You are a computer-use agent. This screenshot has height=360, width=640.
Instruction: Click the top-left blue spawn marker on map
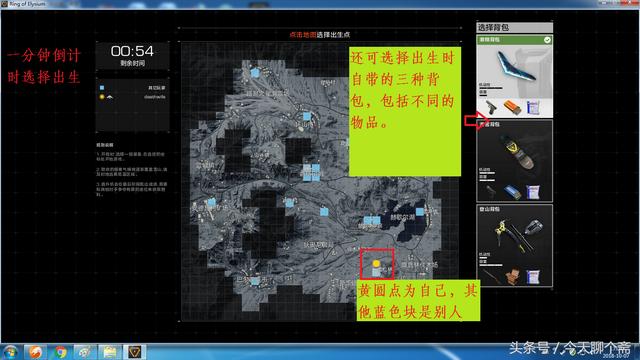coord(255,73)
